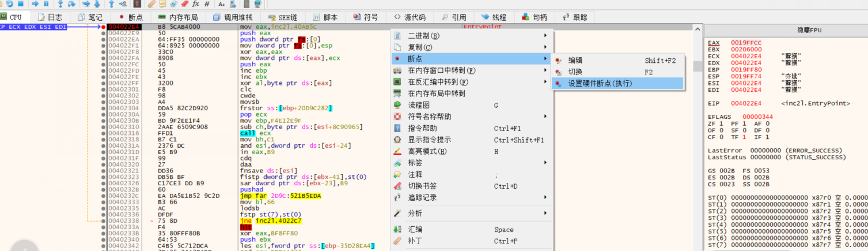Select 在内存布局中转到 menu entry
The width and height of the screenshot is (868, 251).
click(x=471, y=93)
